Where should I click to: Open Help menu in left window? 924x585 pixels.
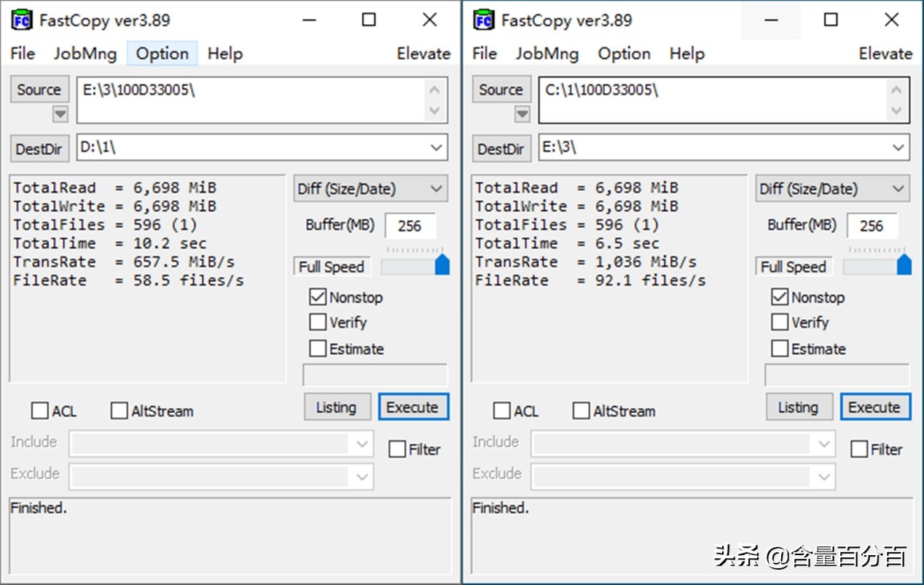224,53
